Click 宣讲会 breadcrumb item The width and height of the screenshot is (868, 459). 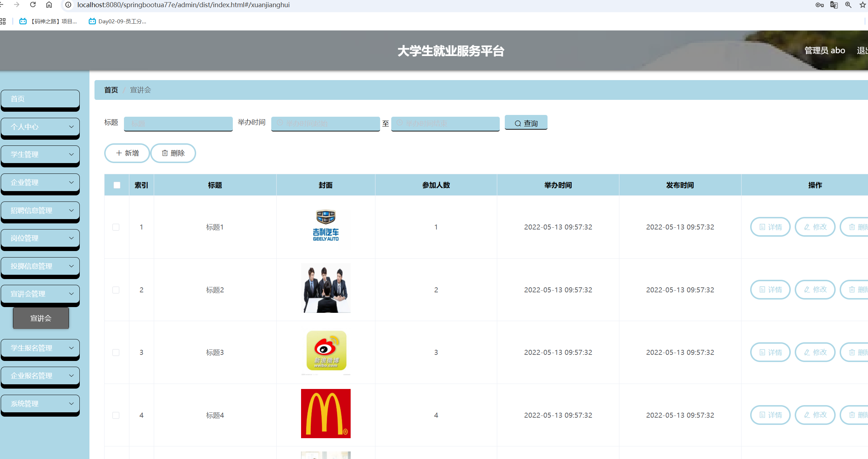coord(140,90)
